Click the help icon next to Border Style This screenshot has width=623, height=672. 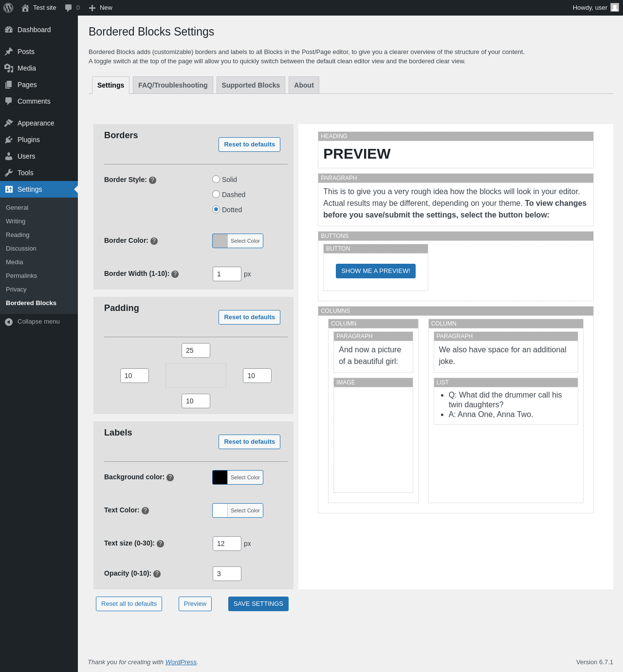tap(152, 180)
